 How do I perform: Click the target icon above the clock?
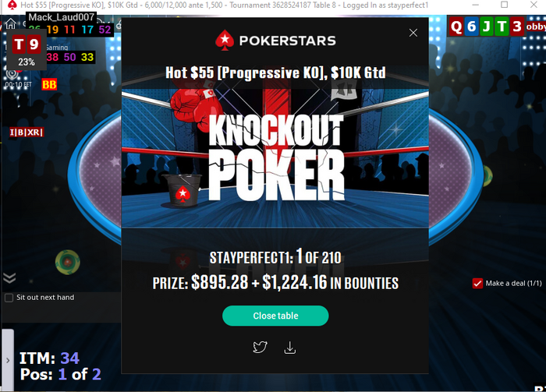pyautogui.click(x=12, y=74)
